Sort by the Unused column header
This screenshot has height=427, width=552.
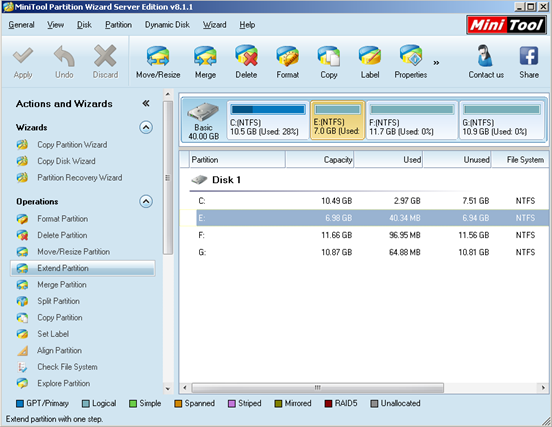[457, 160]
